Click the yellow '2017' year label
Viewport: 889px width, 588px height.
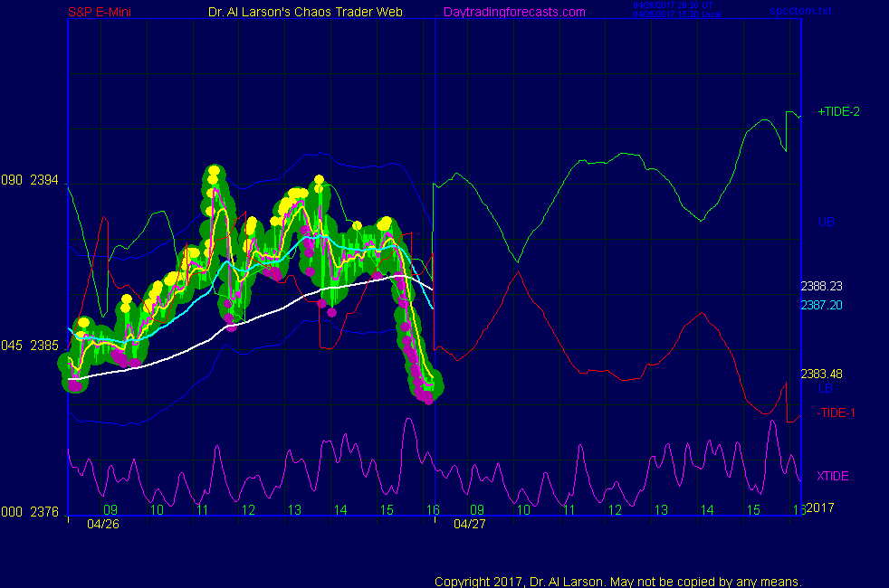pos(820,507)
